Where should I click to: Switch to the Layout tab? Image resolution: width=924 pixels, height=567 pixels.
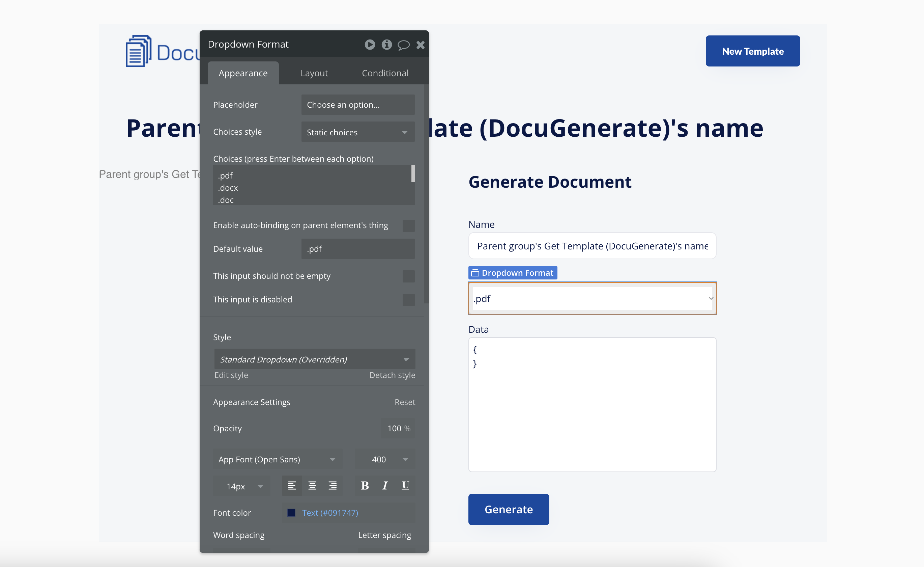point(314,73)
